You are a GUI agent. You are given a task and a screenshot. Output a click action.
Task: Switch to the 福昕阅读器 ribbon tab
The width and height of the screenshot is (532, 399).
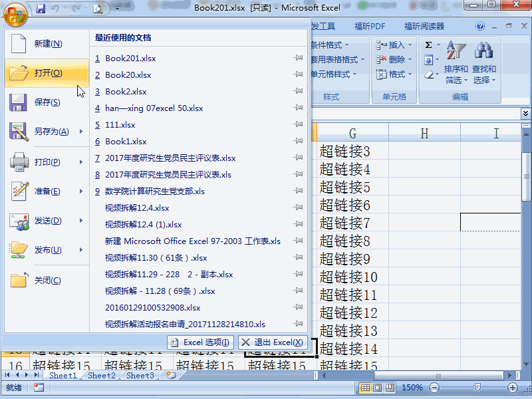[x=424, y=26]
